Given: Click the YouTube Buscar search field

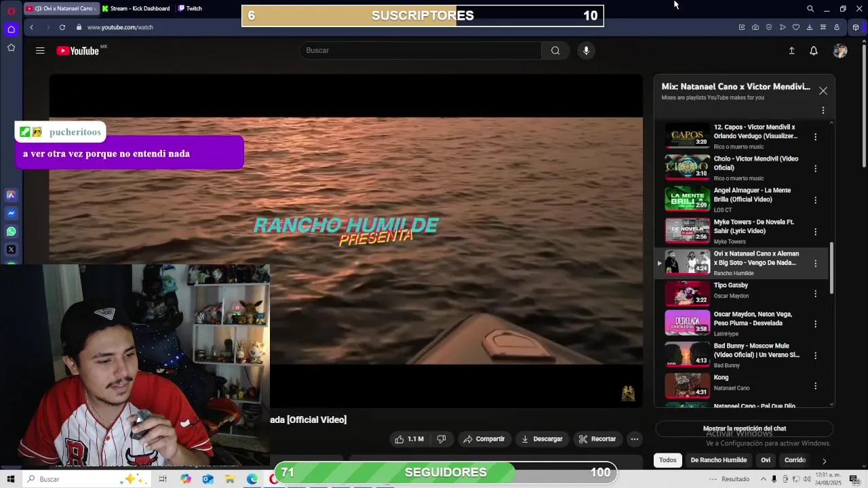Looking at the screenshot, I should (x=420, y=50).
